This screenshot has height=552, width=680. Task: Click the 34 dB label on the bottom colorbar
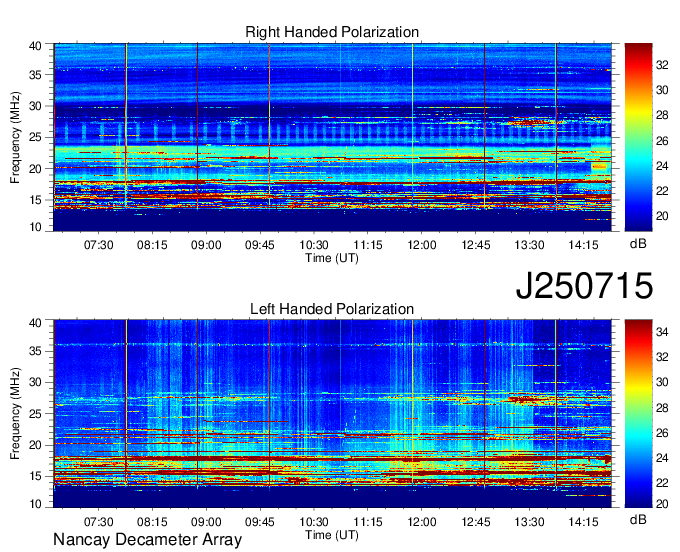tap(662, 332)
